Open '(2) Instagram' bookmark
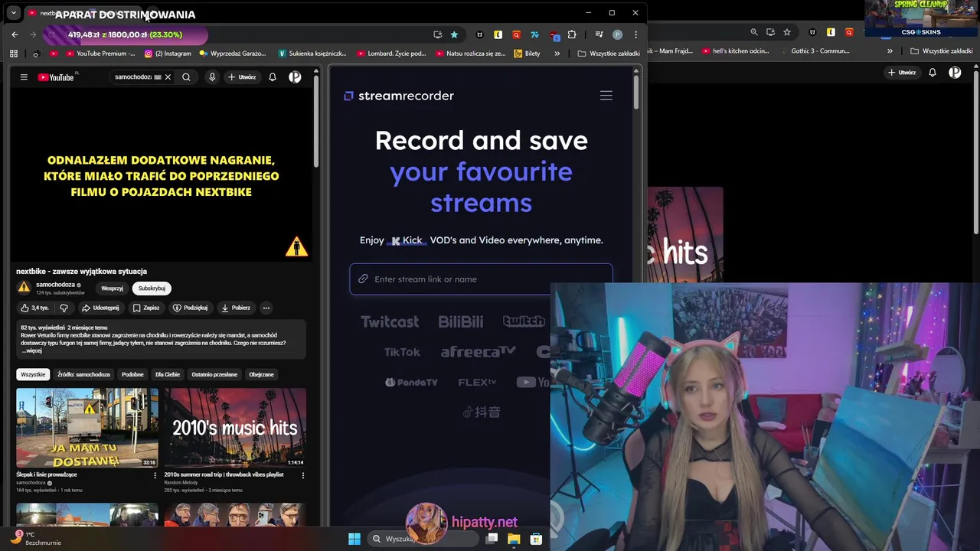 tap(168, 54)
